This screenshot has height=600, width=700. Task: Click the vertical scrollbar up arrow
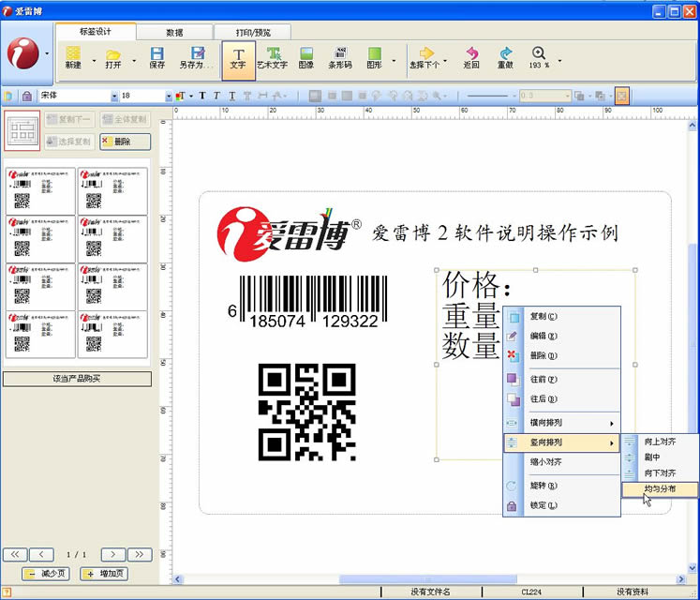[x=693, y=125]
